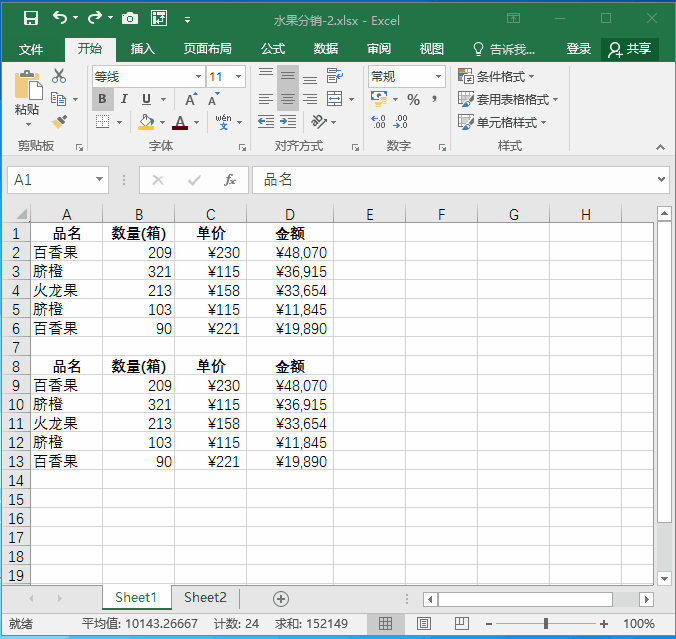Open the font name dropdown
Image resolution: width=676 pixels, height=639 pixels.
(x=198, y=76)
